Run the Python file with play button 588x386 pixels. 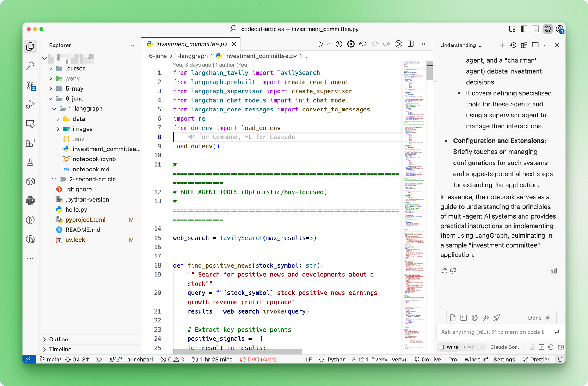(x=320, y=44)
